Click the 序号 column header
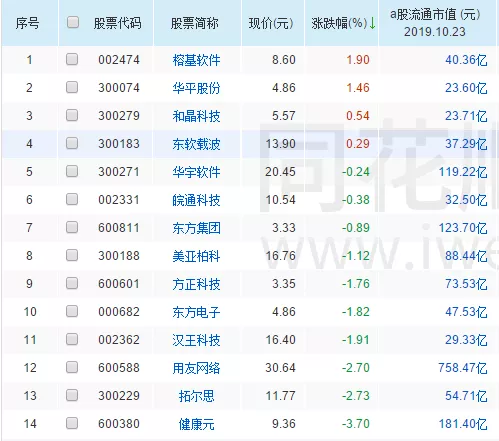Image resolution: width=499 pixels, height=441 pixels. 27,23
